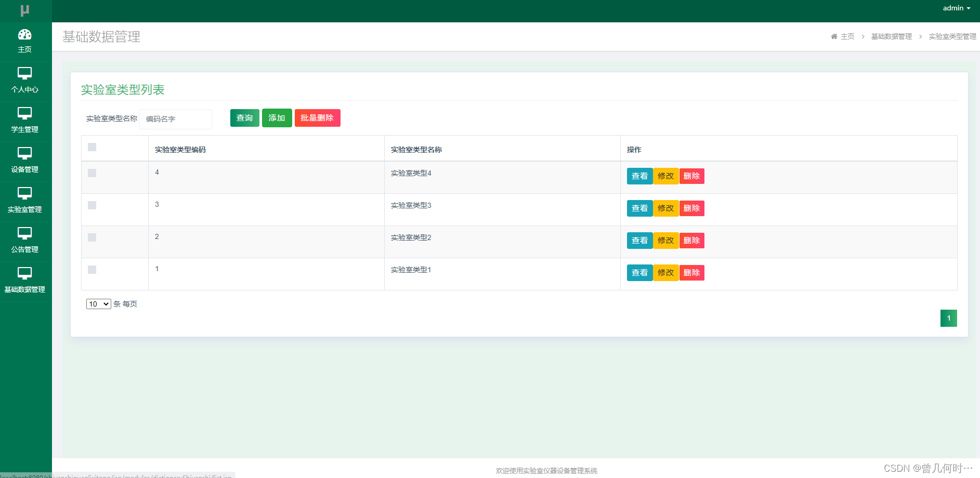
Task: Click the 基础数据管理 breadcrumb link
Action: click(x=892, y=36)
